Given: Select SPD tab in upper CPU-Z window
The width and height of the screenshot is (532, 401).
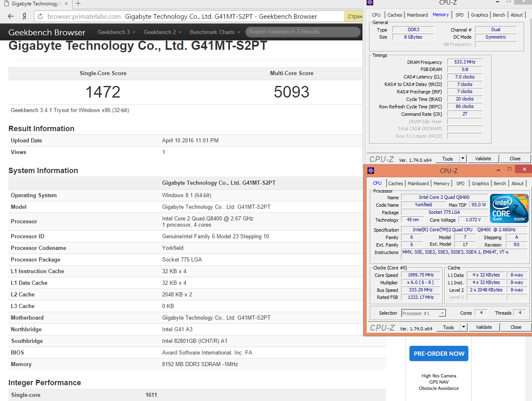Looking at the screenshot, I should tap(459, 15).
